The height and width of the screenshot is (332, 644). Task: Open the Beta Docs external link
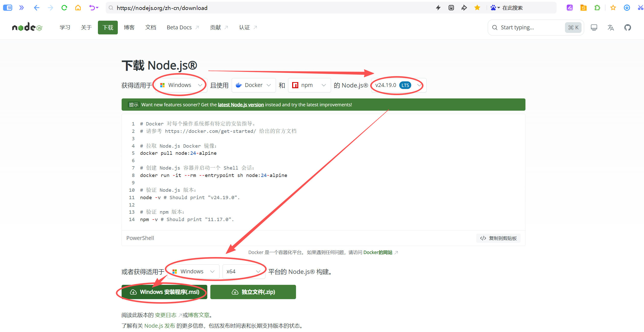coord(183,28)
